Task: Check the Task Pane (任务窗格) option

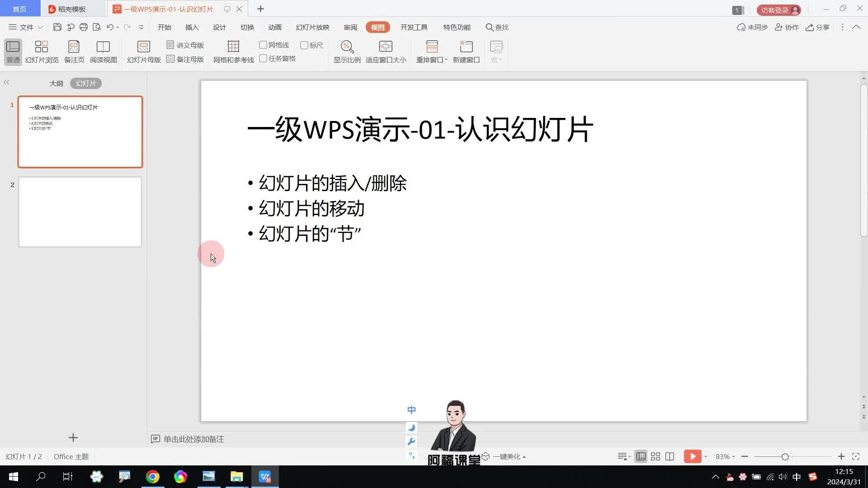Action: click(263, 58)
